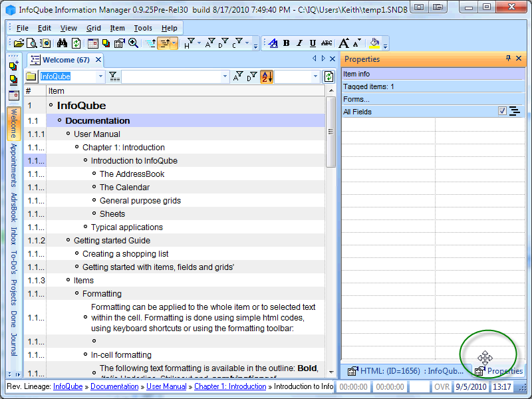Open the sort field combo dropdown
The width and height of the screenshot is (532, 399).
[x=315, y=76]
